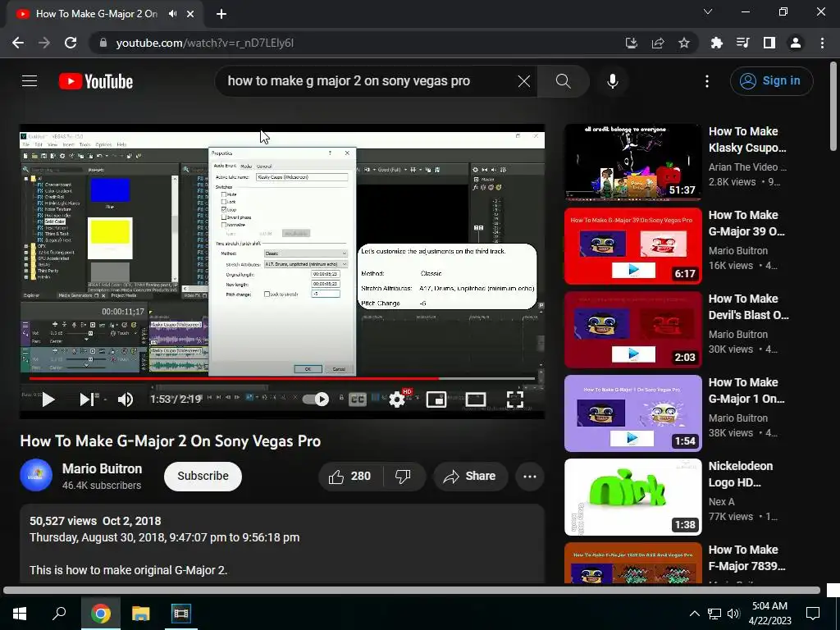
Task: Open a new tab with plus
Action: (x=221, y=14)
